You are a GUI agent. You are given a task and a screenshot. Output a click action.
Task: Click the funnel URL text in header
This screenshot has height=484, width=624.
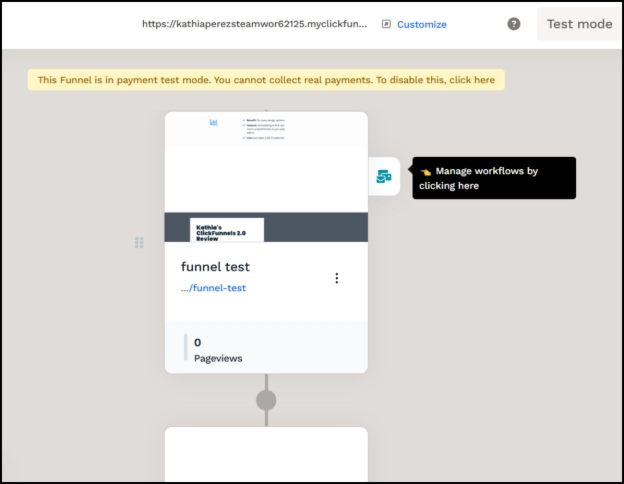(255, 24)
